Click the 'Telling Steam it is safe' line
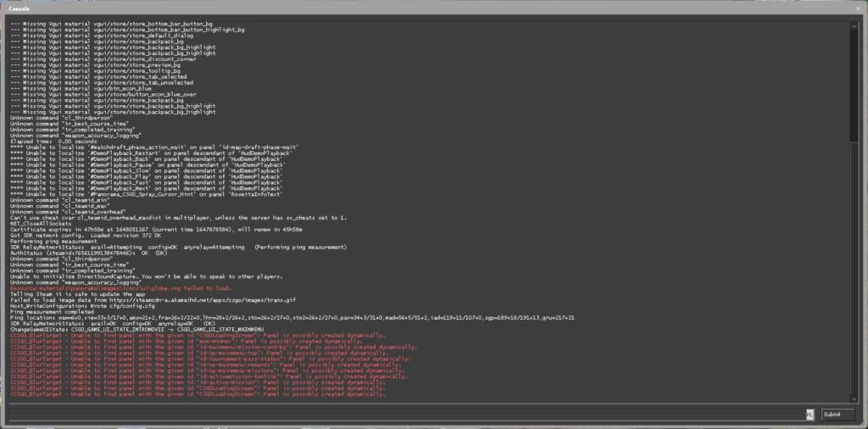Image resolution: width=868 pixels, height=429 pixels. point(77,294)
